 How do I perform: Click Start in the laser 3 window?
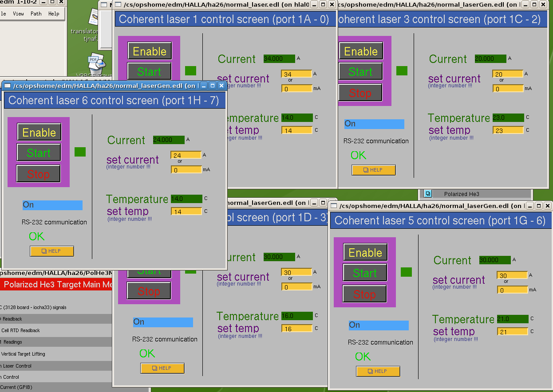pos(361,71)
